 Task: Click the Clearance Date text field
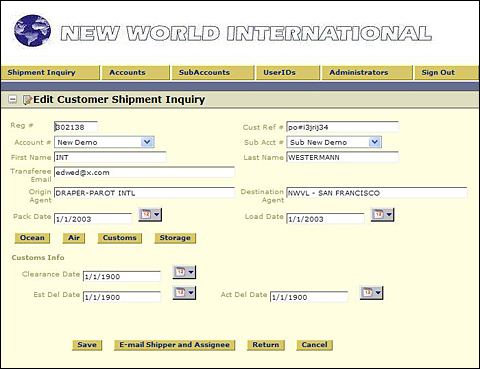coord(122,277)
